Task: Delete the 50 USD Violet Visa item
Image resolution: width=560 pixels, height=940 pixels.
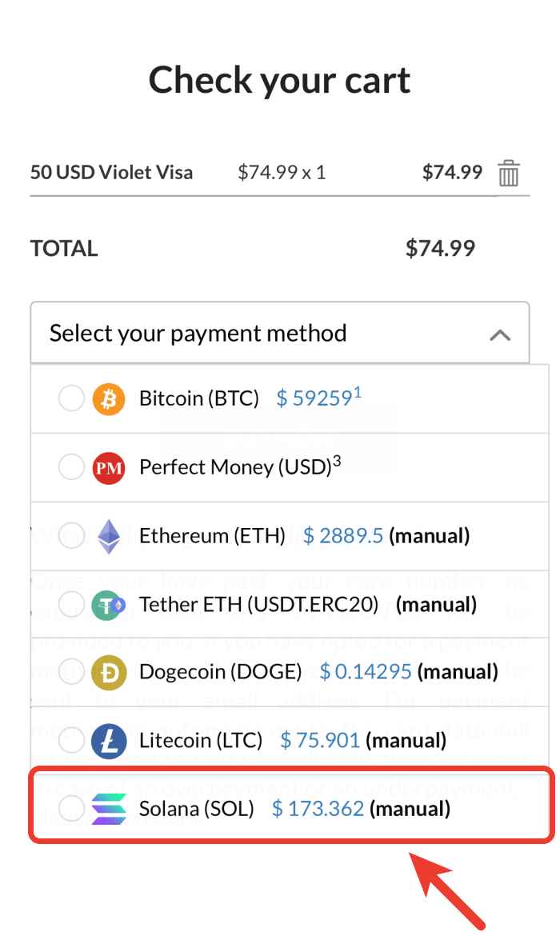Action: pyautogui.click(x=509, y=173)
